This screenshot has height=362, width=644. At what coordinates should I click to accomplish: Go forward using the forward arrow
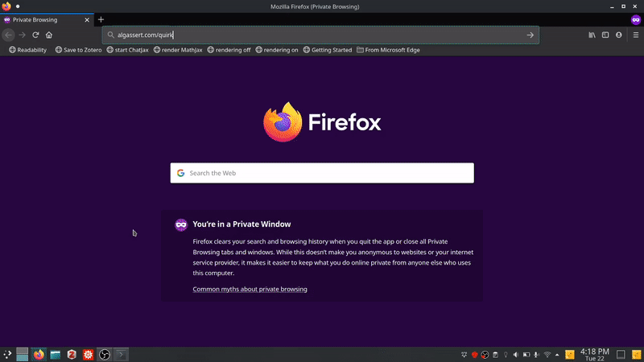coord(23,35)
